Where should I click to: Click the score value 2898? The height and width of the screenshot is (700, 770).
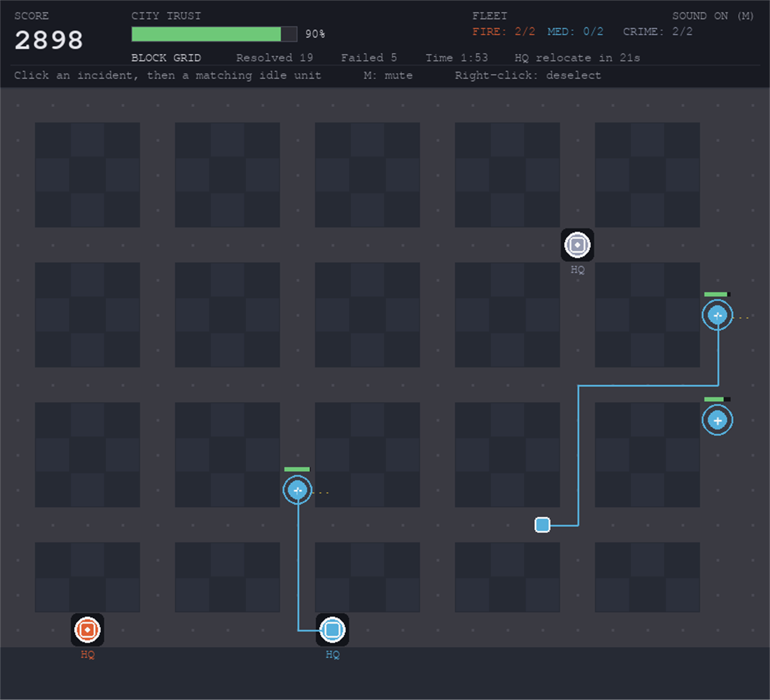[49, 40]
